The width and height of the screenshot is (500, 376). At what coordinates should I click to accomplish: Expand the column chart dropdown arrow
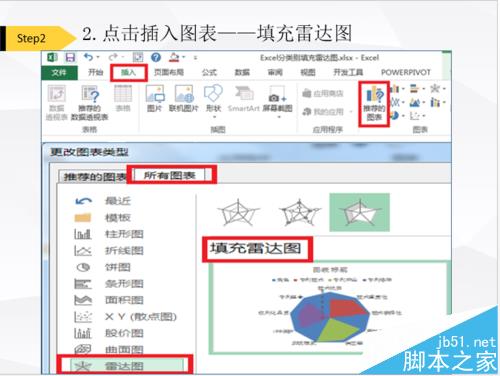coord(403,89)
